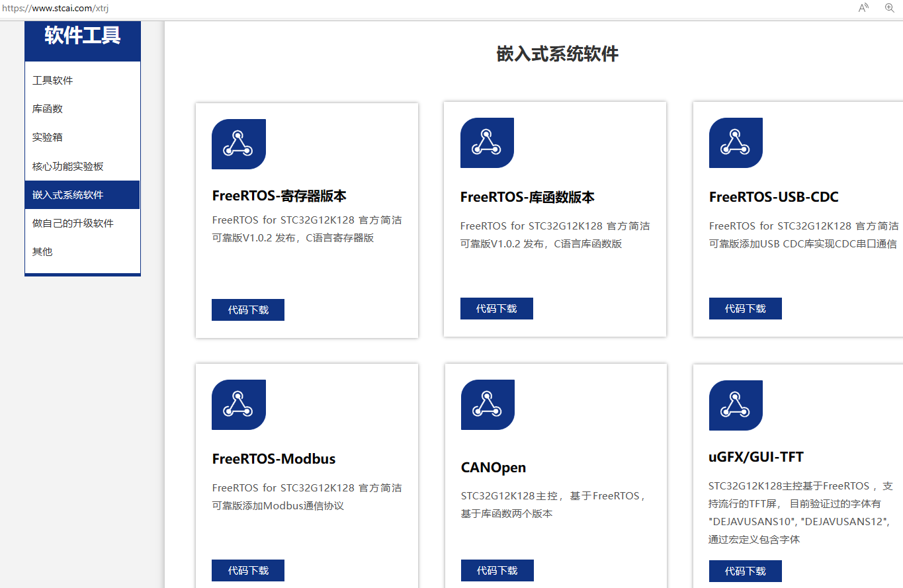This screenshot has height=588, width=903.
Task: Click the uGFX/GUI-TFT title
Action: (x=756, y=457)
